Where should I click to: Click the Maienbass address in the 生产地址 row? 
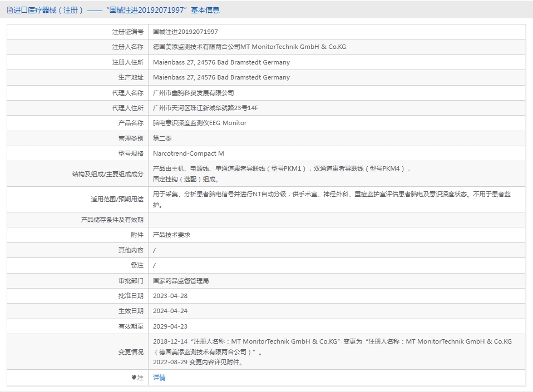click(x=221, y=77)
